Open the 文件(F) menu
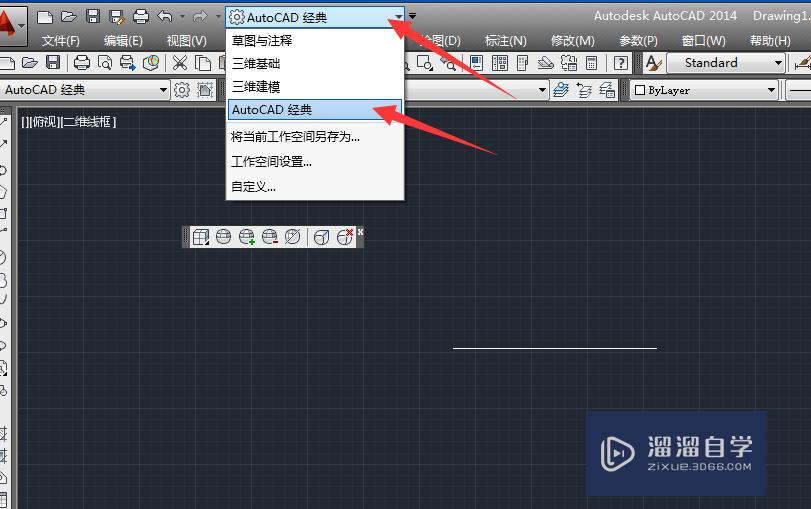Image resolution: width=811 pixels, height=509 pixels. (61, 40)
